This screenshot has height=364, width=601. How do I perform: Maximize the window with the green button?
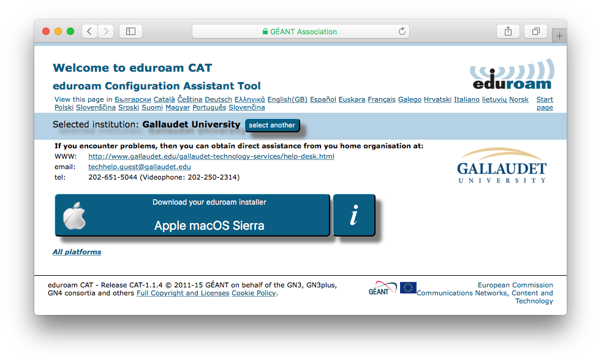click(70, 31)
